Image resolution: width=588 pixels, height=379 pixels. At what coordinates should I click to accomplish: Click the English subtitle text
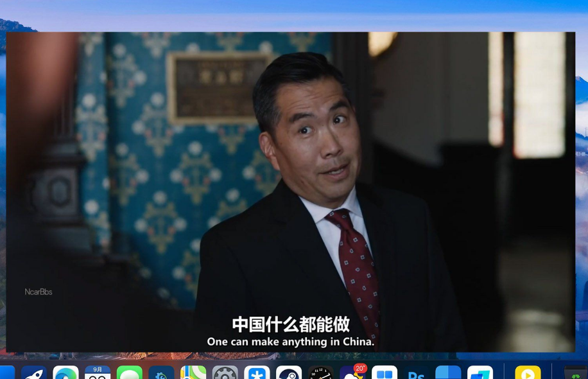tap(290, 342)
